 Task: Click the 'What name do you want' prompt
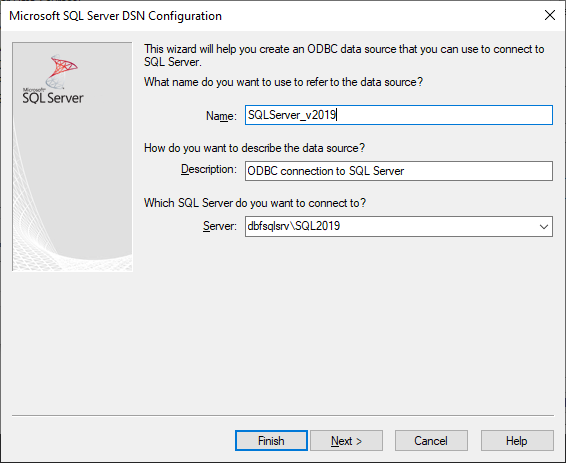coord(283,82)
